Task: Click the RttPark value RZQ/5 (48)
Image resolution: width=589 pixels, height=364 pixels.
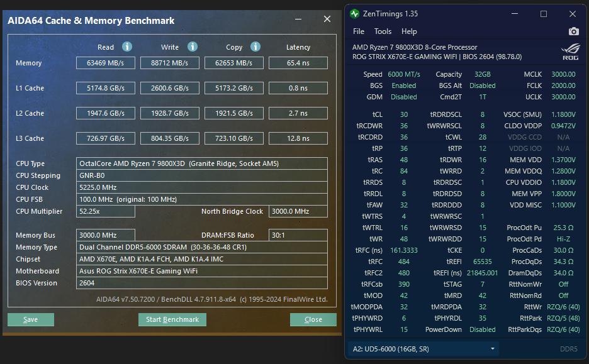Action: [563, 318]
